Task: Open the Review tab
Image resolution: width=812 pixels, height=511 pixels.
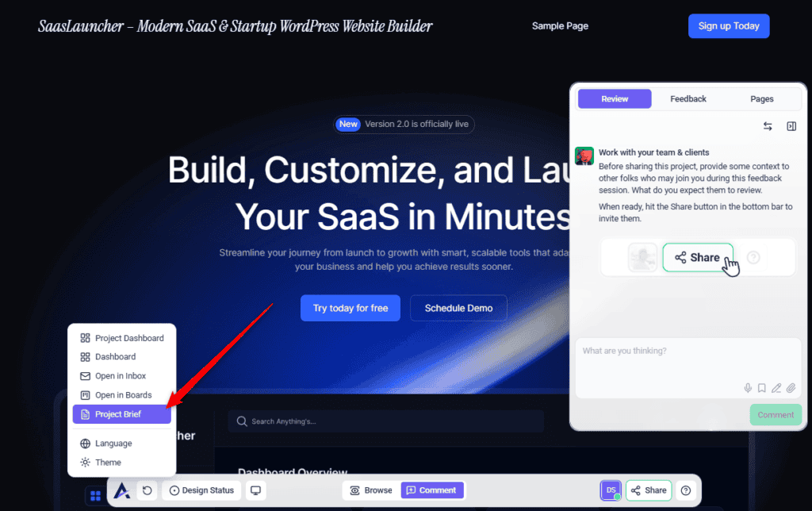Action: pyautogui.click(x=615, y=99)
